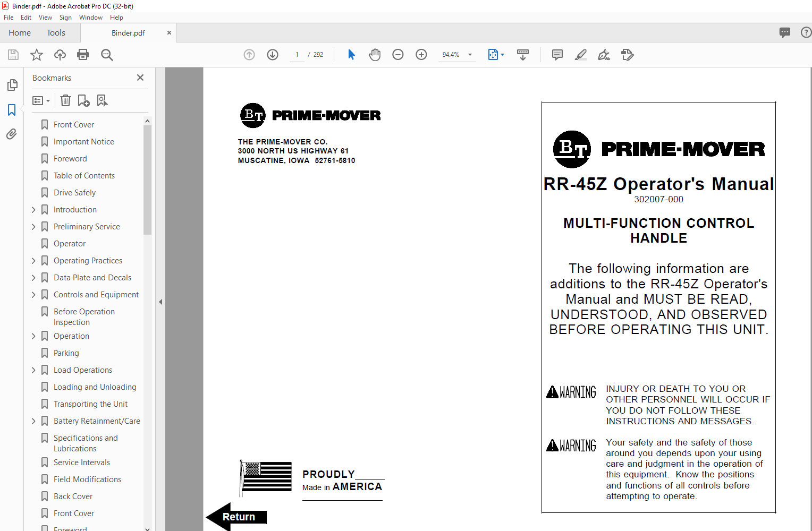Select the Highlight text tool

[581, 55]
